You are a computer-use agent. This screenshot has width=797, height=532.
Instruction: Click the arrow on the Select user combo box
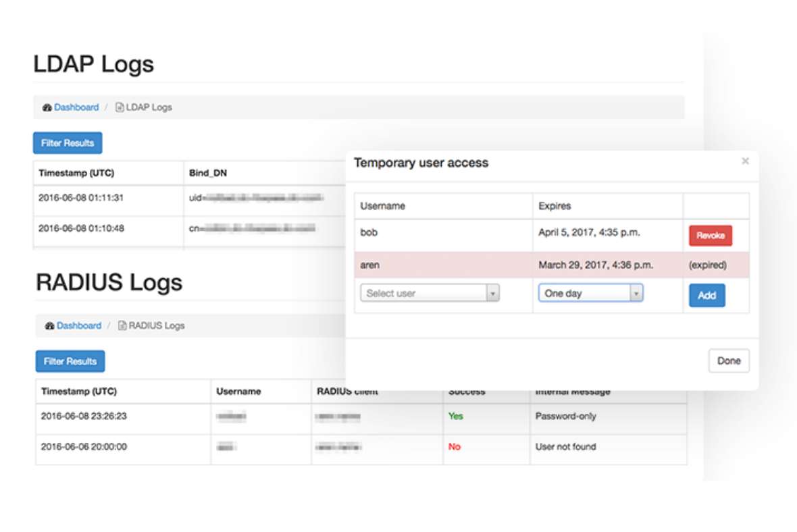click(x=493, y=292)
